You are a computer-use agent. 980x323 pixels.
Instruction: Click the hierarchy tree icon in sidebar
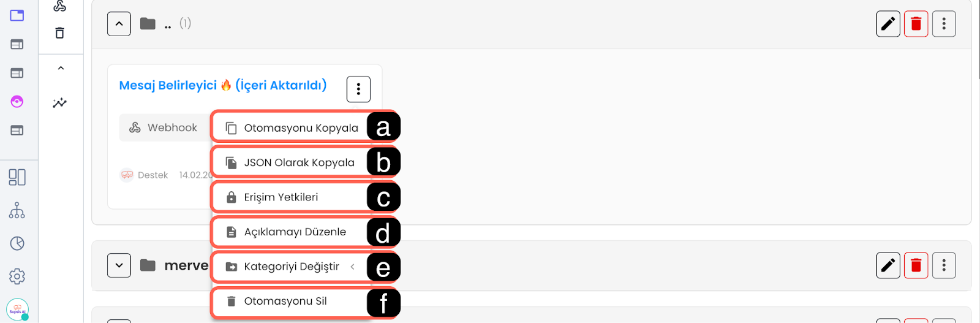click(x=17, y=210)
